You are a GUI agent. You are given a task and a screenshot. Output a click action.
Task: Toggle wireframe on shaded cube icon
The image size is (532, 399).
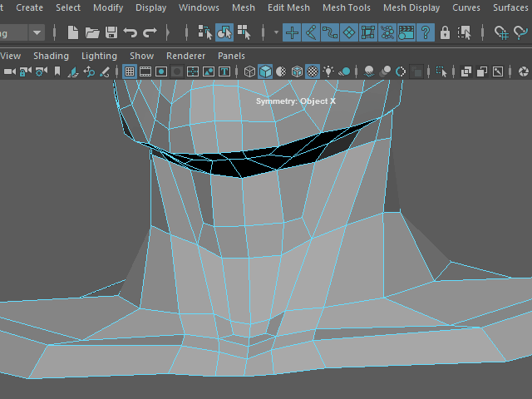coord(297,71)
